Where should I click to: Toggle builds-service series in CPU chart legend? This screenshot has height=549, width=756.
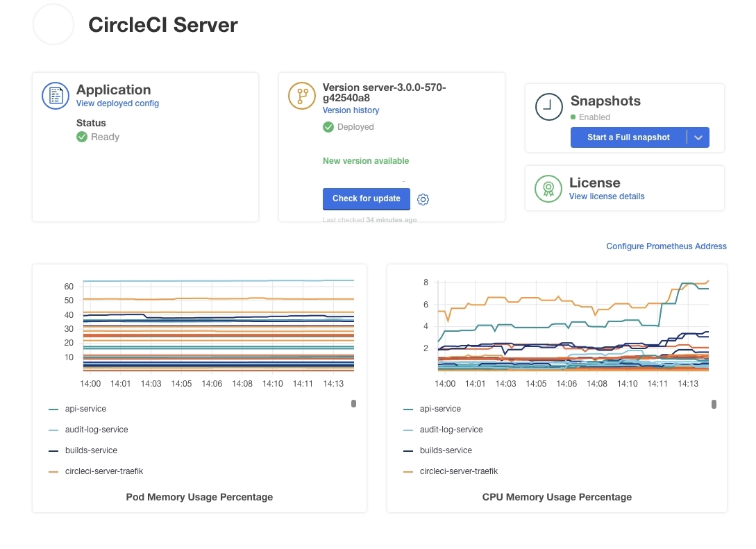click(439, 450)
